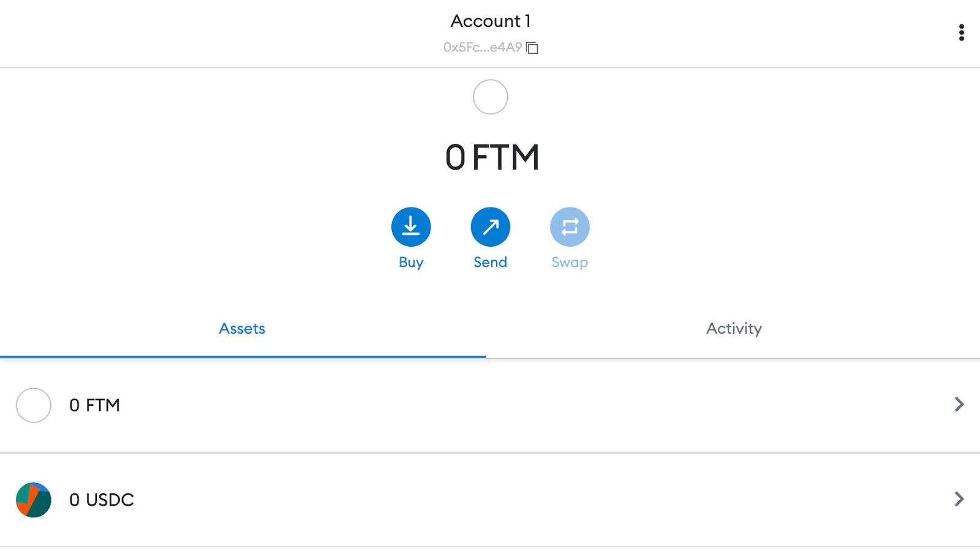Click the Send arrow icon
Viewport: 980px width, 554px height.
pos(490,227)
